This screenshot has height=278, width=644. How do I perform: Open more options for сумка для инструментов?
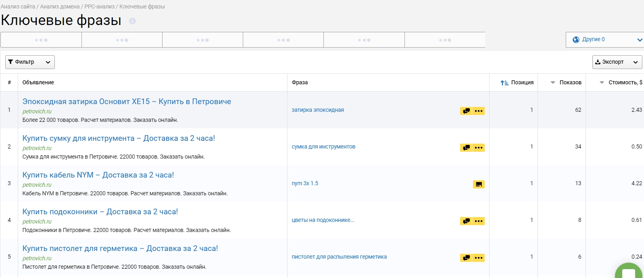pyautogui.click(x=479, y=148)
